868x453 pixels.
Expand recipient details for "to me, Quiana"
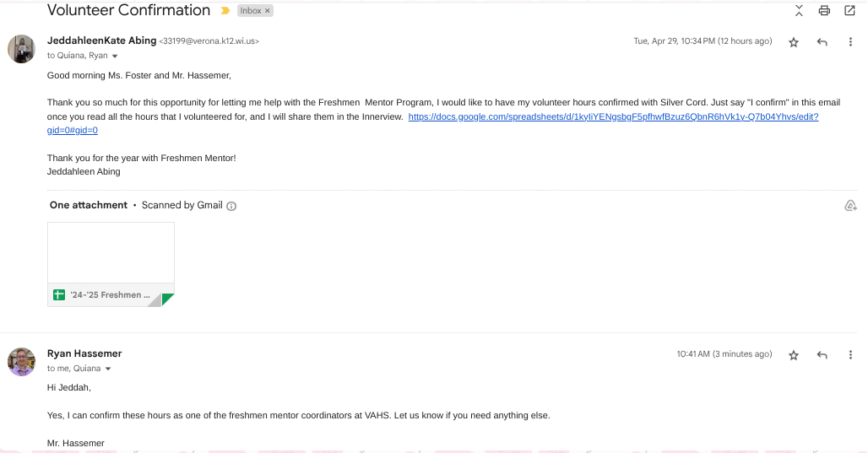pos(108,369)
